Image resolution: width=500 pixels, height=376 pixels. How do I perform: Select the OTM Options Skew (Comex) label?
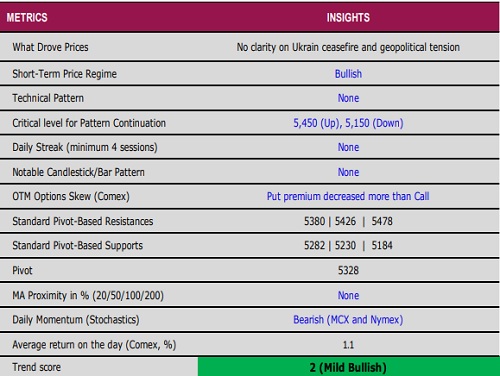[x=71, y=196]
